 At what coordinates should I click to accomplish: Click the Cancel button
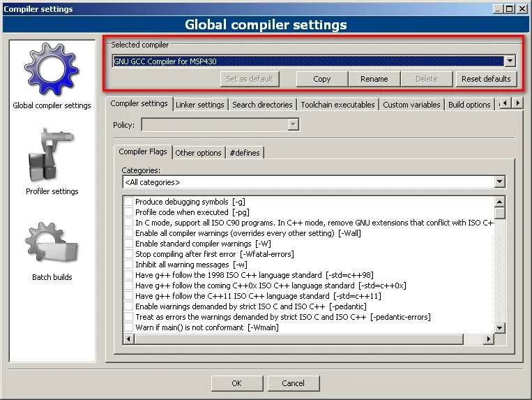pos(293,383)
